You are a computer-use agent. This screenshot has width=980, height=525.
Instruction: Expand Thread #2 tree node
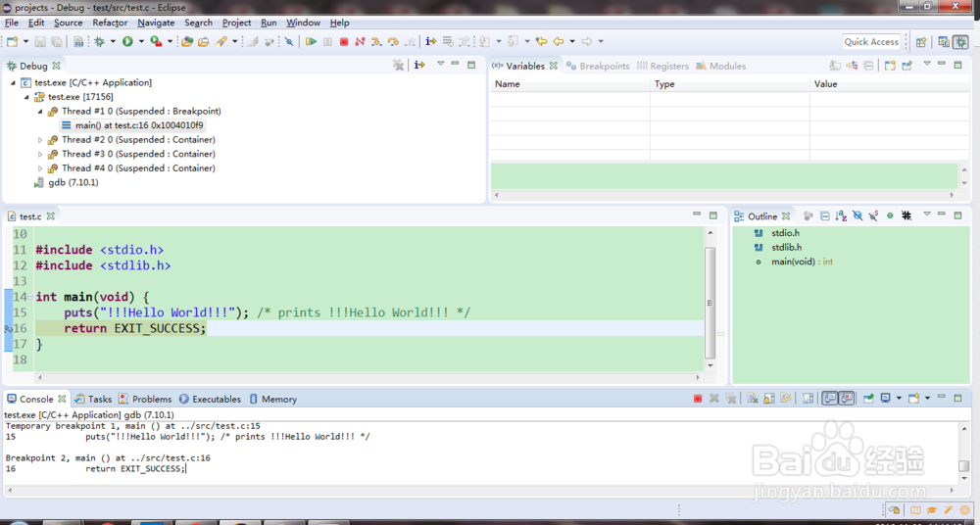click(x=40, y=140)
